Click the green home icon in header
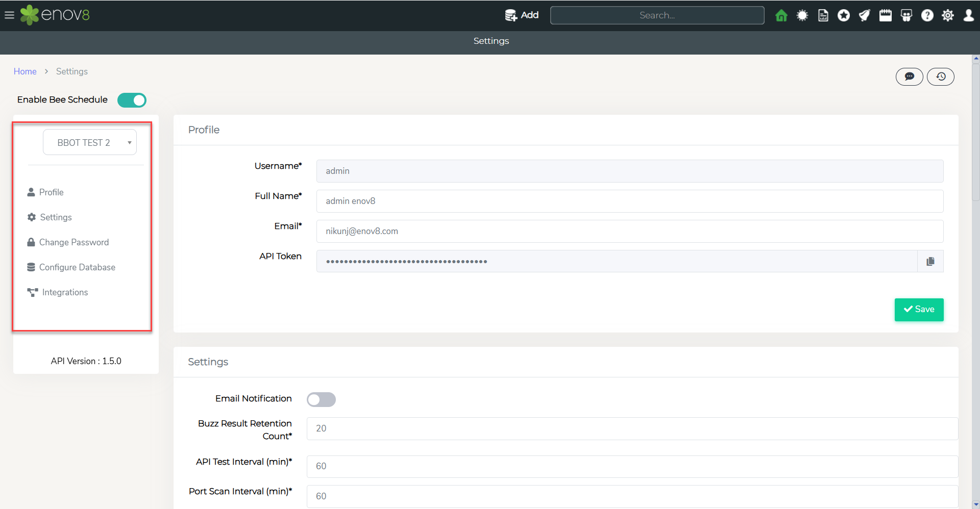 pos(781,15)
